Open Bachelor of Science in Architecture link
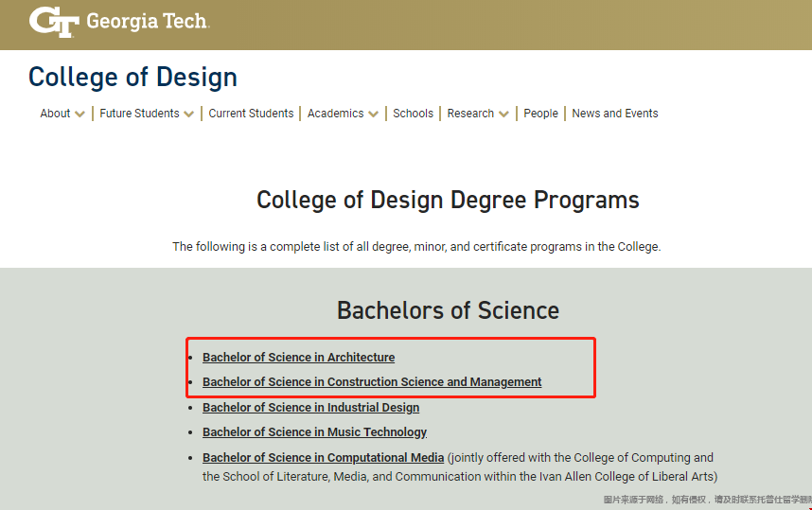This screenshot has width=812, height=510. (x=298, y=358)
